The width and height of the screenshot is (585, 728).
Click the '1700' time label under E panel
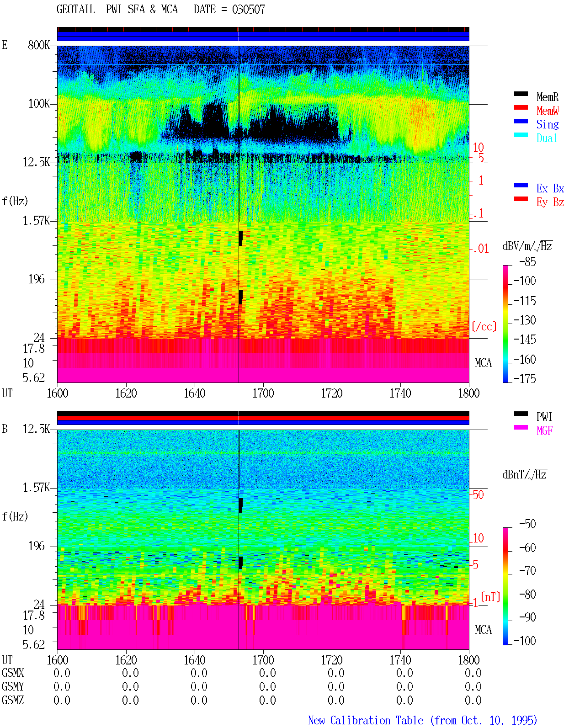(x=263, y=393)
